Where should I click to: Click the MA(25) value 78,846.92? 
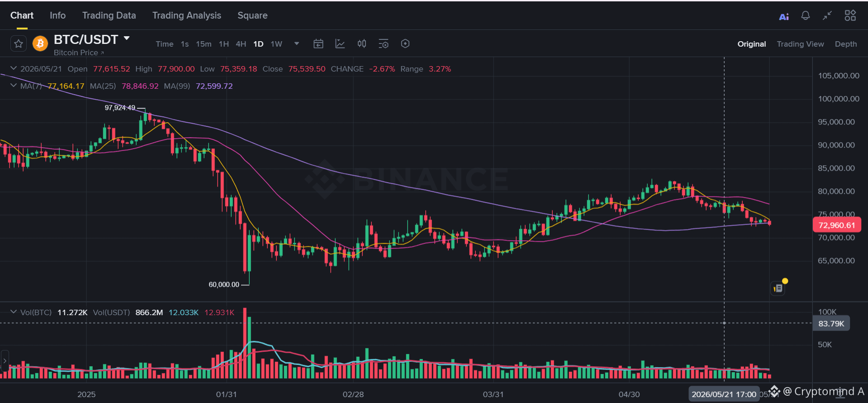pos(140,86)
